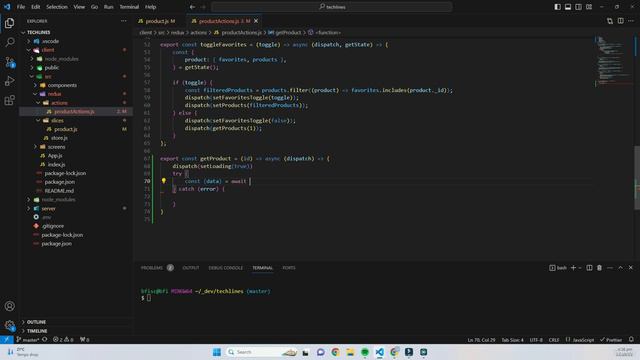Kill the terminal with trash icon
This screenshot has height=360, width=640.
[599, 268]
